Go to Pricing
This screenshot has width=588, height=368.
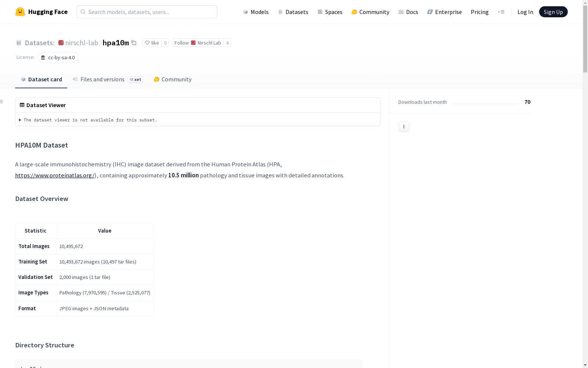click(x=480, y=12)
